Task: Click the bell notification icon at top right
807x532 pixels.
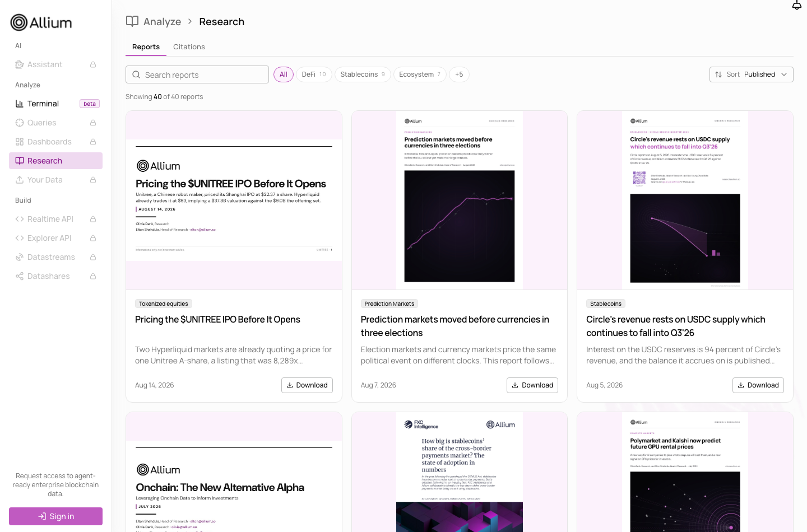Action: click(x=797, y=5)
